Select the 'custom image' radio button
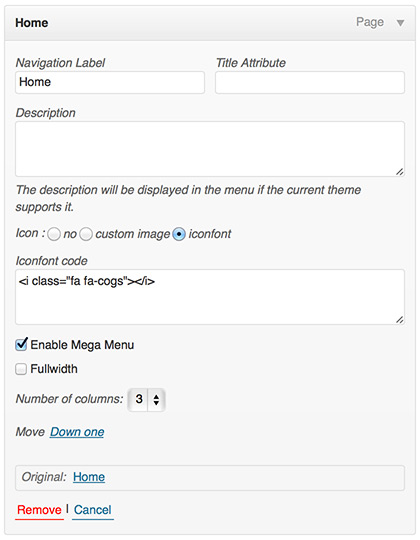The image size is (420, 540). click(x=86, y=234)
